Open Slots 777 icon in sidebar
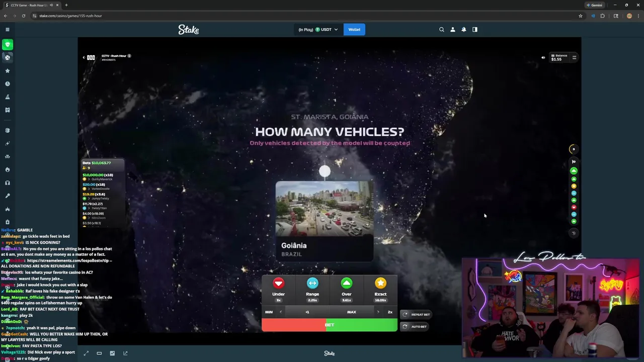This screenshot has width=644, height=362. point(8,156)
